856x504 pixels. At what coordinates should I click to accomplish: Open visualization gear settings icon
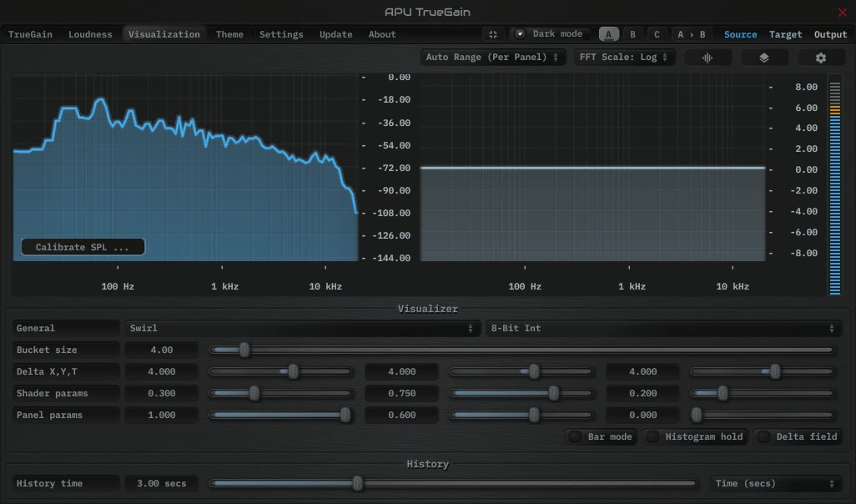820,58
